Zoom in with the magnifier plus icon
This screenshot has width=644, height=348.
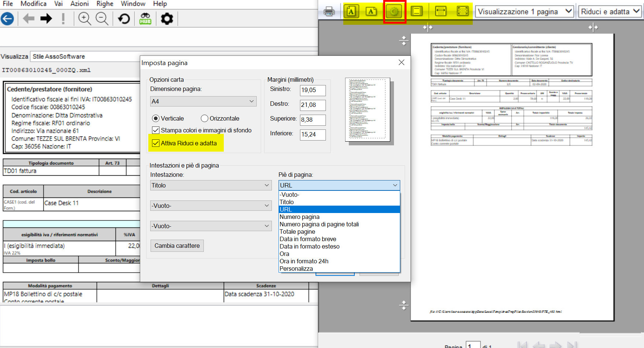(85, 18)
